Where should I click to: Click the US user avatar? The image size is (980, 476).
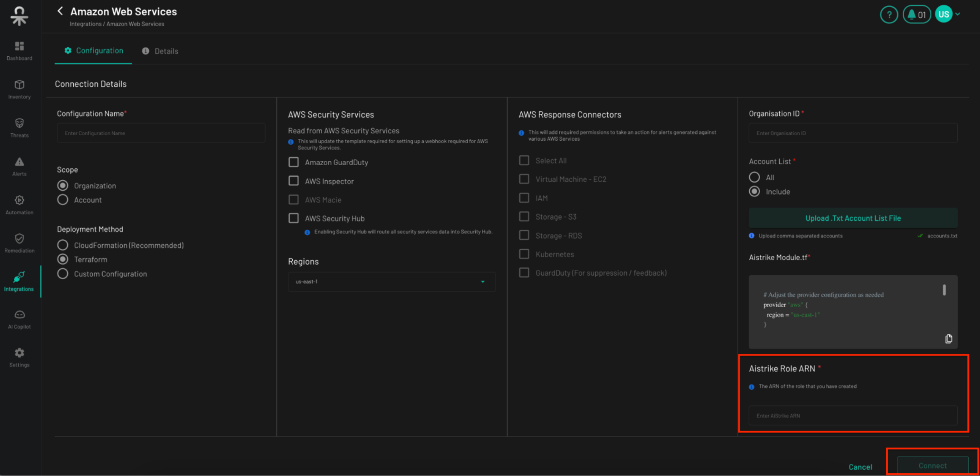tap(944, 14)
